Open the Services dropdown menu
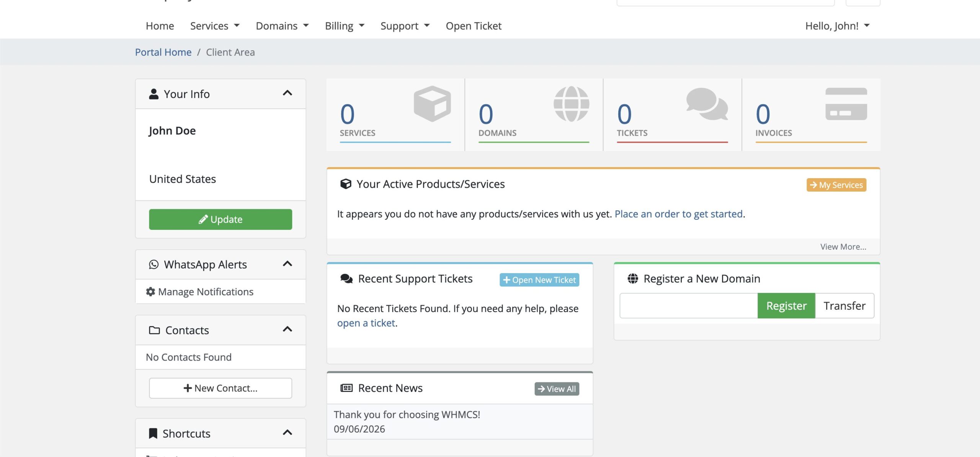 [x=215, y=26]
